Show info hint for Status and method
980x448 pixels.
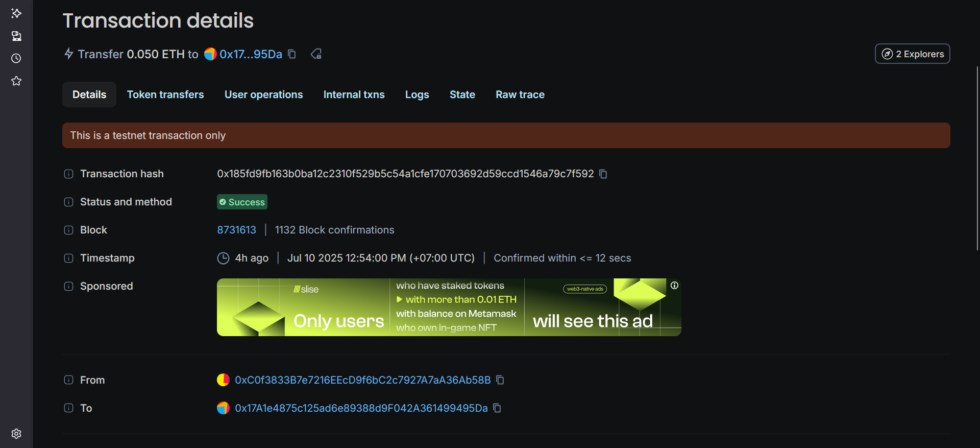point(68,202)
